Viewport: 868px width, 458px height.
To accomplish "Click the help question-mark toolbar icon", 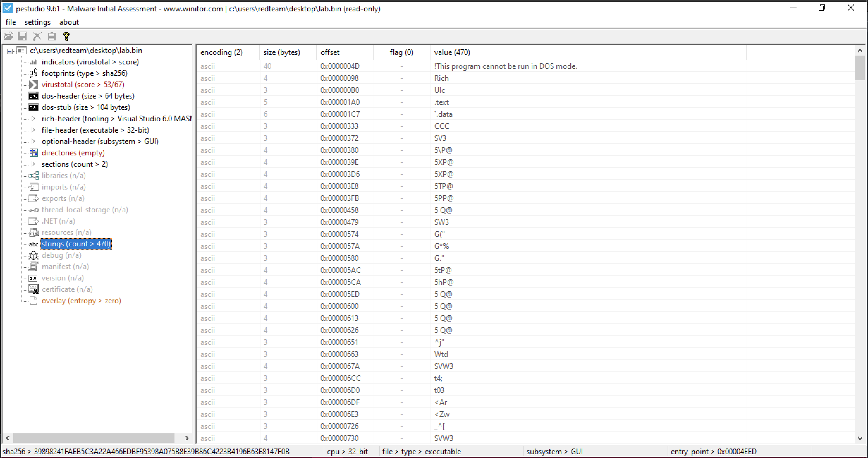I will point(66,36).
